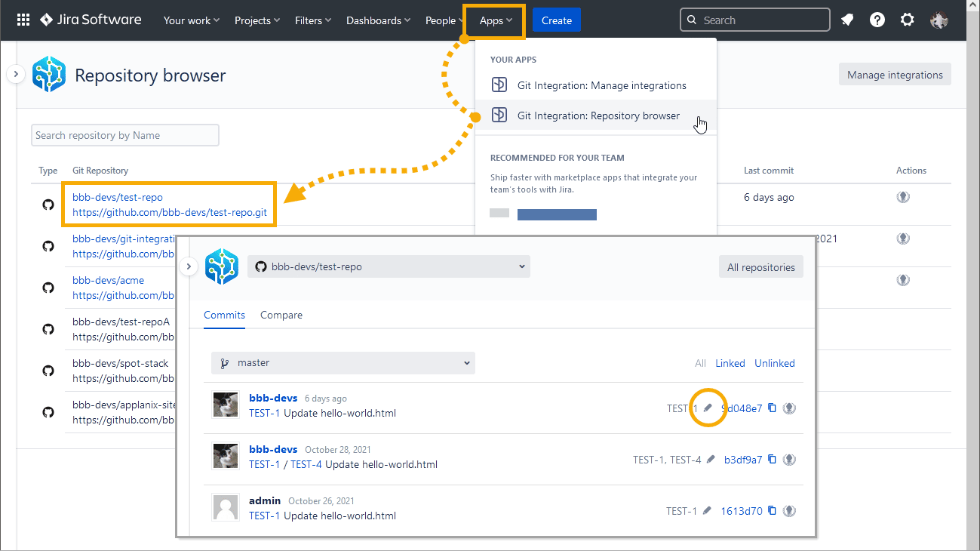Open bbb-devs/test-repo repository link

(x=118, y=197)
